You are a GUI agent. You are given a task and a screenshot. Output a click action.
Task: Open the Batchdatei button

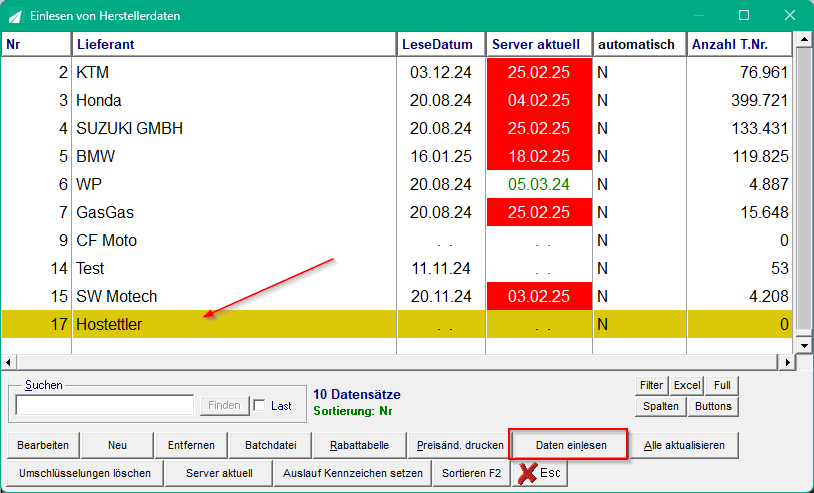[x=270, y=445]
